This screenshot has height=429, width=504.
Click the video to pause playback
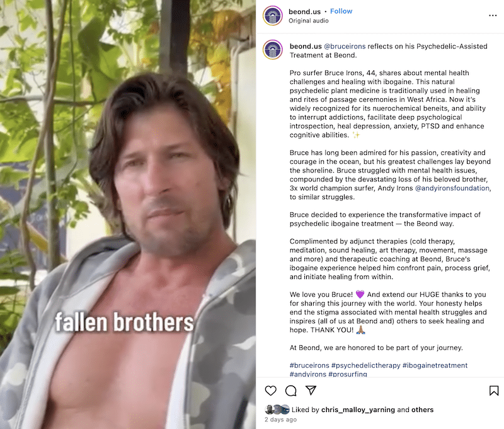[x=128, y=214]
